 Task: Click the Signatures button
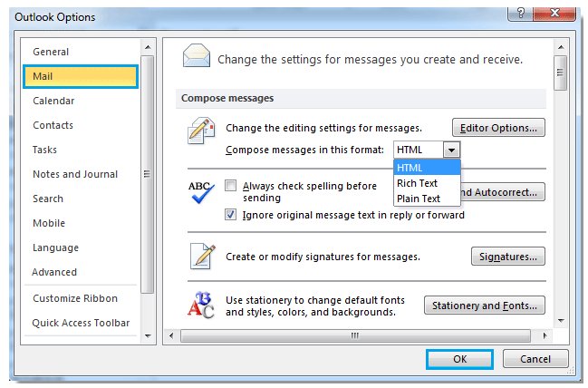pyautogui.click(x=507, y=257)
